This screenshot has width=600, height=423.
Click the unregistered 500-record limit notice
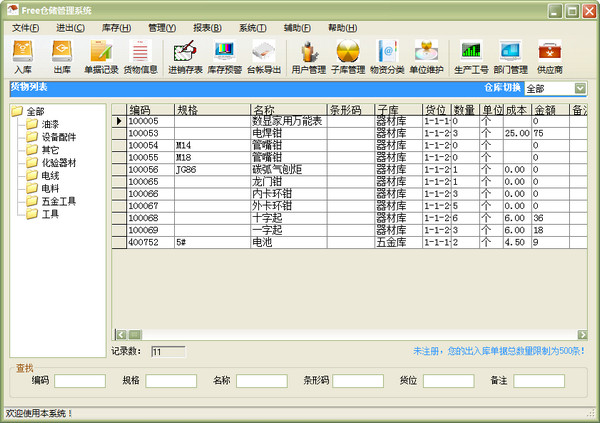pos(499,351)
